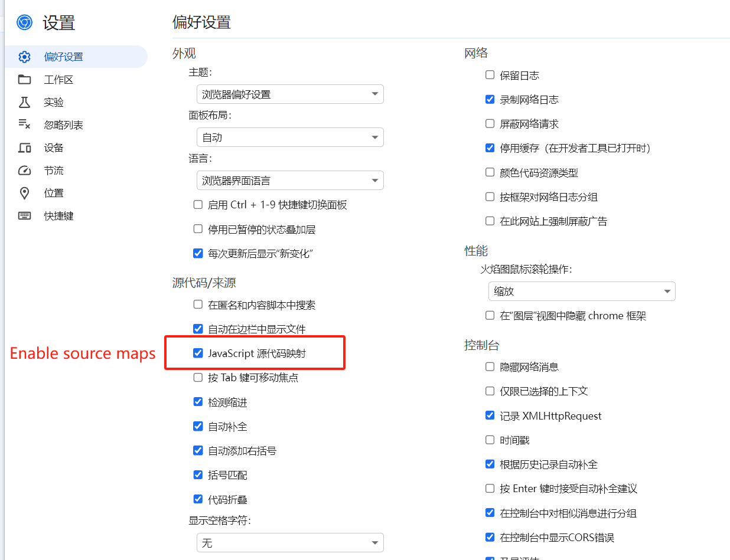Expand the 面板布局 dropdown set to 自动

[x=289, y=137]
